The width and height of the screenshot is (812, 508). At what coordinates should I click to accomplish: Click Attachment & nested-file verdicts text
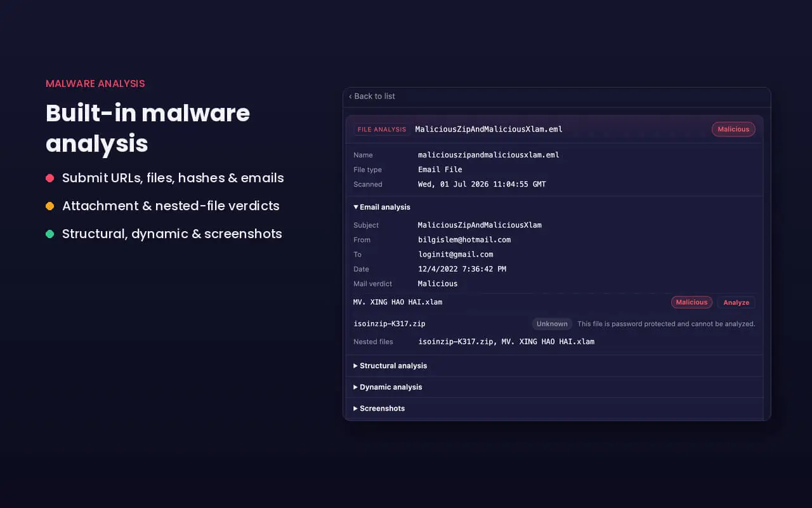tap(171, 206)
